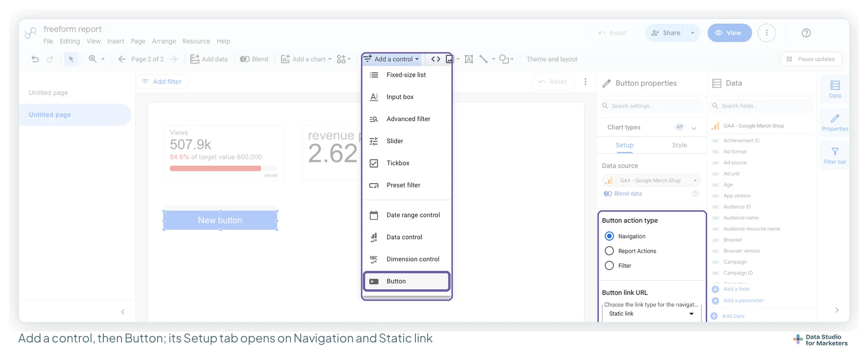
Task: Open the Add a control dropdown
Action: (x=392, y=59)
